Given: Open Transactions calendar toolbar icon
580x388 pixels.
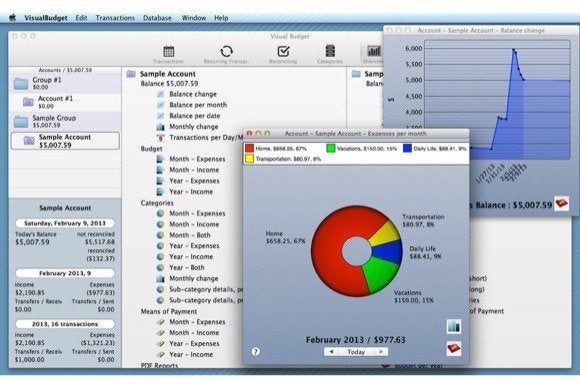Looking at the screenshot, I should [x=168, y=54].
